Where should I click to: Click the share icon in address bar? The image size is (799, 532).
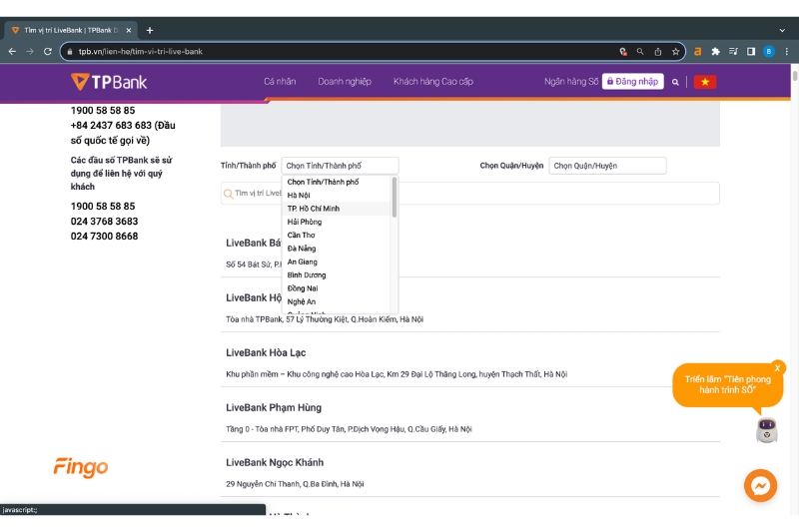click(658, 52)
